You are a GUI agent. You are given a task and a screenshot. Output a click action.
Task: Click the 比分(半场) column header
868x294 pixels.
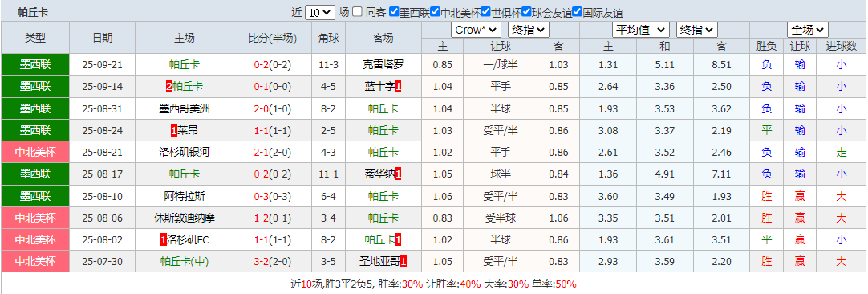[x=273, y=38]
